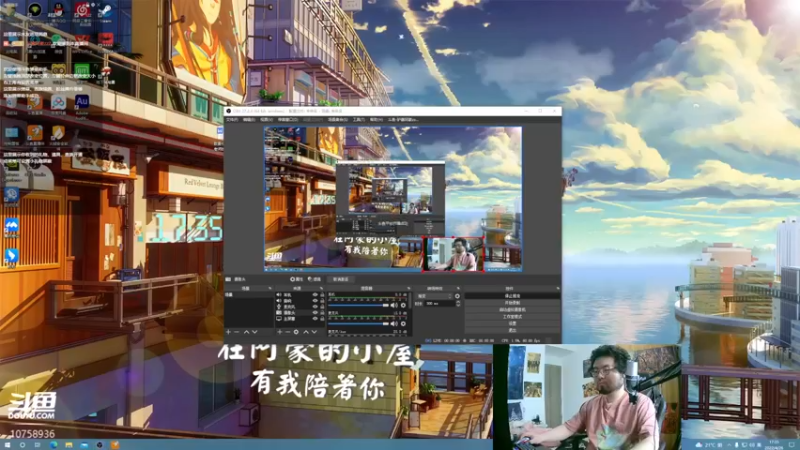The width and height of the screenshot is (800, 450).
Task: Open the transition type dropdown
Action: [x=435, y=296]
